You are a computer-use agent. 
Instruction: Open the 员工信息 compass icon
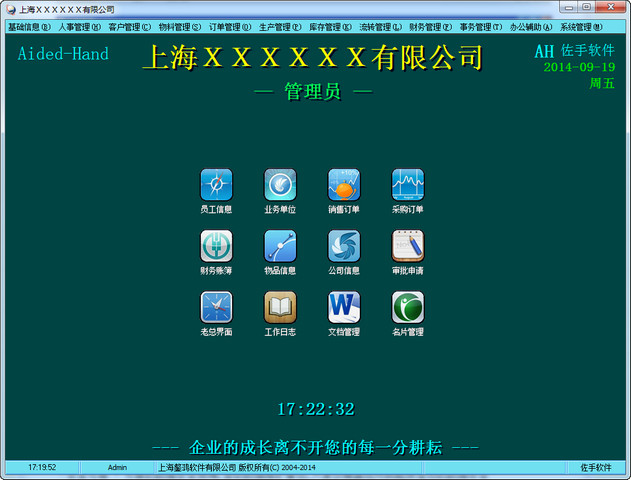(216, 185)
